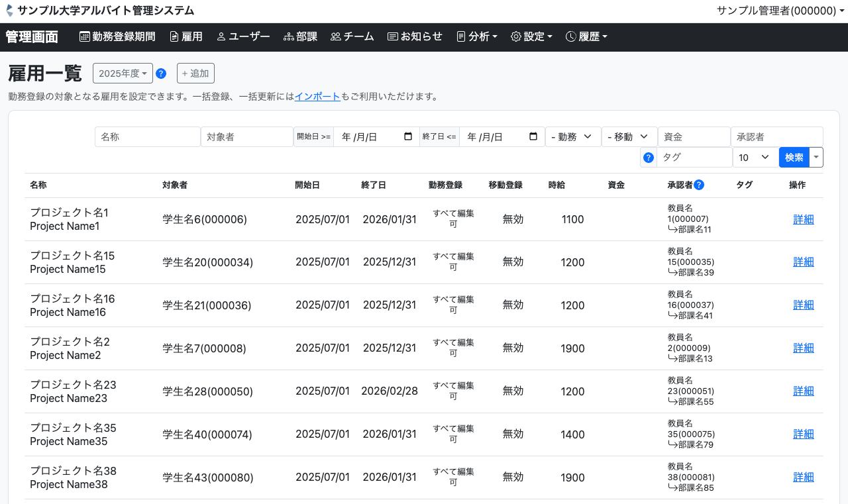The width and height of the screenshot is (848, 504).
Task: Click the 検索 search button
Action: pyautogui.click(x=794, y=158)
